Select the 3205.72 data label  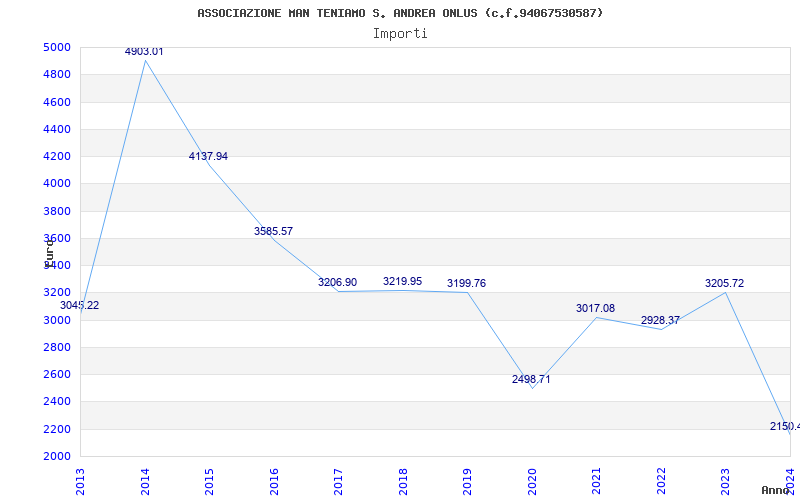coord(724,283)
